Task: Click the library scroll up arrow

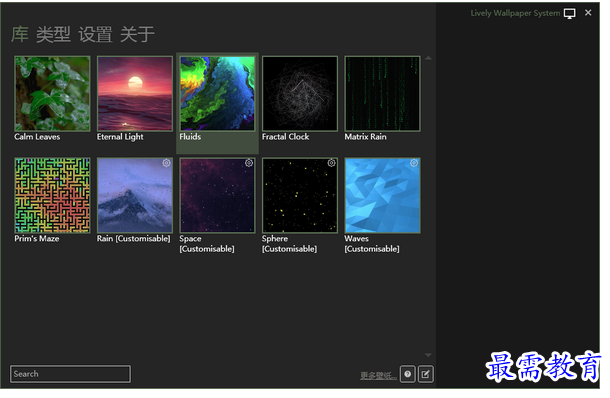Action: [428, 58]
